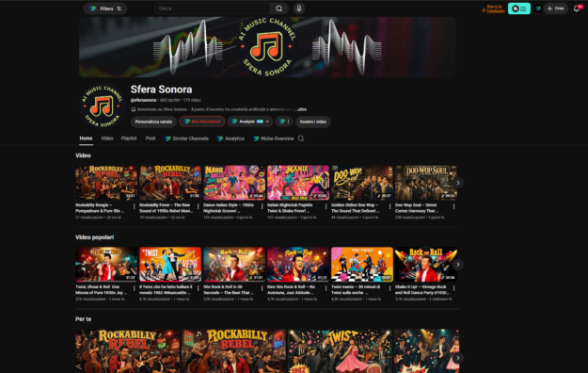Open options menu for Twist mania video

point(390,288)
